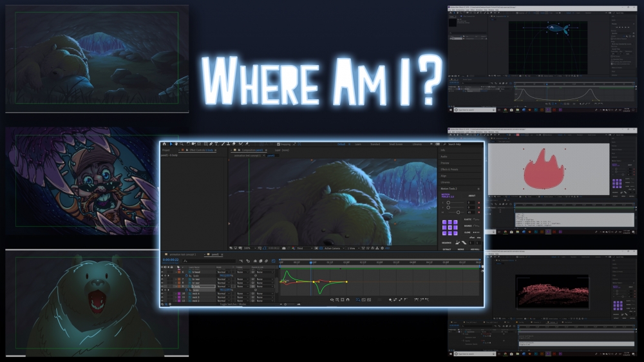
Task: Open the Active Camera dropdown
Action: pyautogui.click(x=334, y=248)
